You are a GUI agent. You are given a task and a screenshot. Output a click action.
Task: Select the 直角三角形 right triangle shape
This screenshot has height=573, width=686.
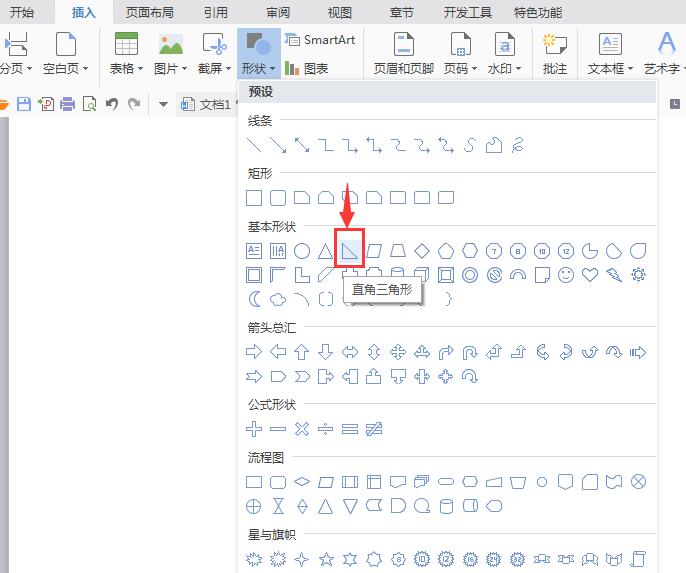(350, 251)
